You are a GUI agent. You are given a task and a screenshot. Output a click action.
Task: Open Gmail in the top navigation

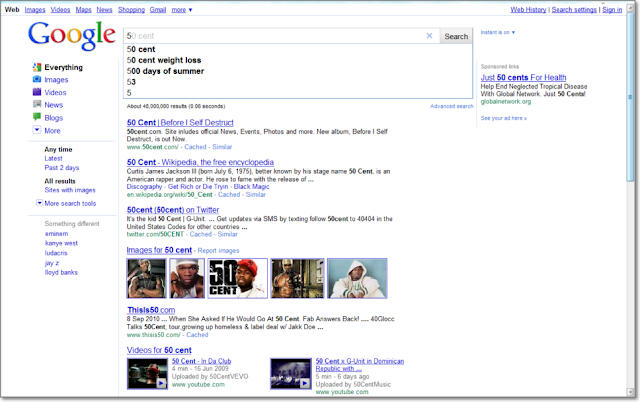point(158,10)
